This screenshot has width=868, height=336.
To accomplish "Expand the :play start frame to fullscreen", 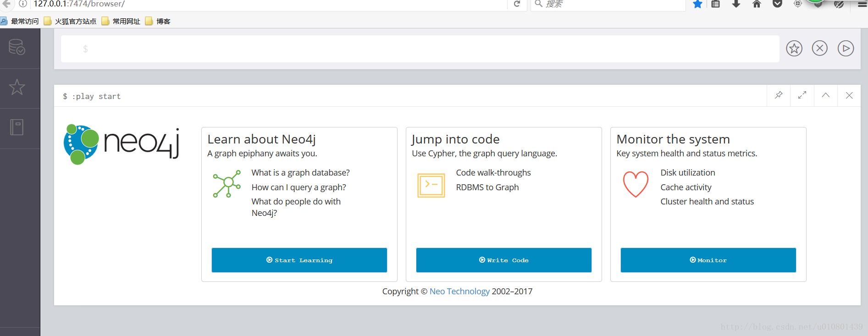I will (x=802, y=95).
